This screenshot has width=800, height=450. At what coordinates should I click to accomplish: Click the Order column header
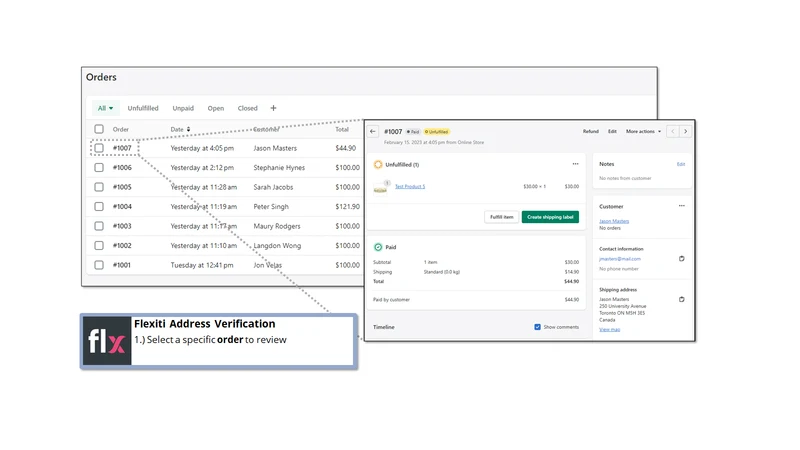coord(120,129)
